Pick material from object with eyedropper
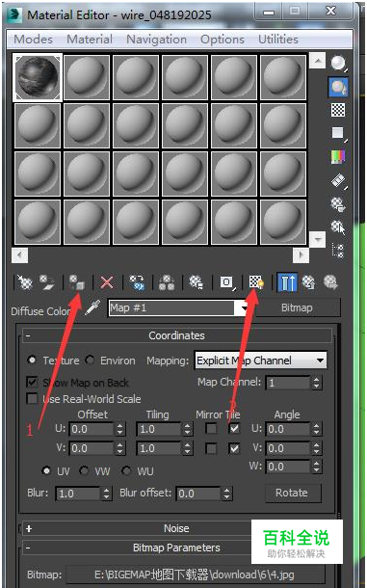Viewport: 367px width, 588px height. click(x=92, y=307)
